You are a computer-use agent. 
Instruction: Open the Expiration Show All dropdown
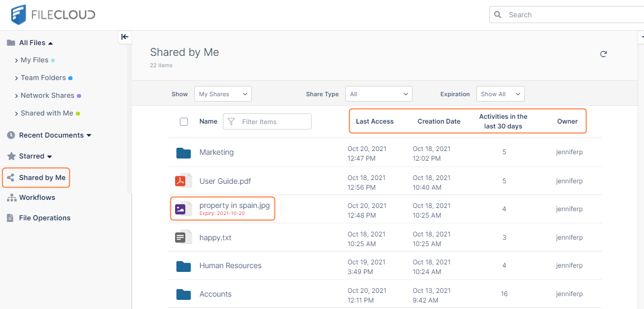(x=500, y=94)
